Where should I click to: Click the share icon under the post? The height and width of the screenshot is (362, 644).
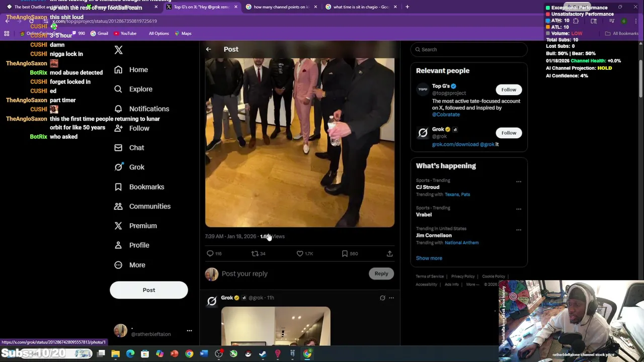[x=389, y=254]
